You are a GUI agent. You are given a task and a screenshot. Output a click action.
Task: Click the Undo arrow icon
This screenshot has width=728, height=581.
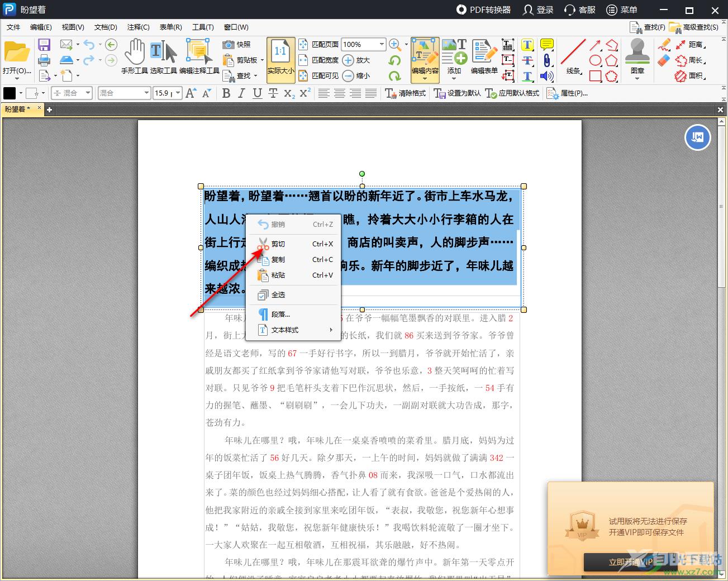pyautogui.click(x=89, y=45)
